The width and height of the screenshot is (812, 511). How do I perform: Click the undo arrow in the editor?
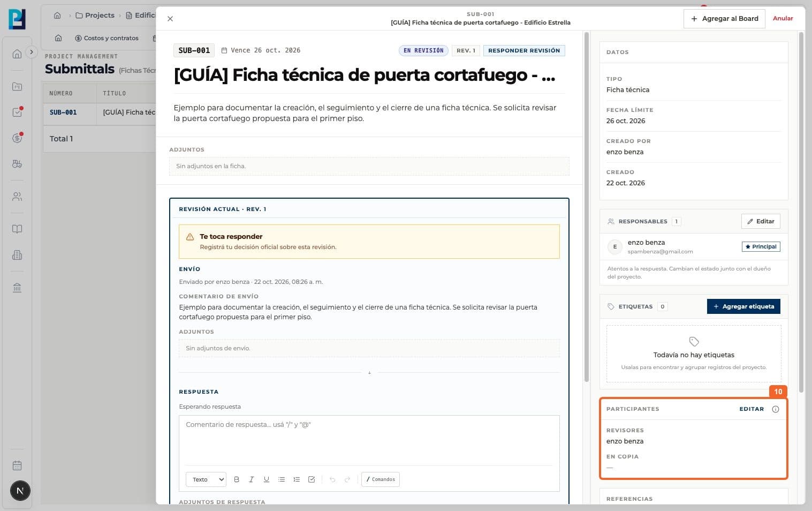[332, 479]
